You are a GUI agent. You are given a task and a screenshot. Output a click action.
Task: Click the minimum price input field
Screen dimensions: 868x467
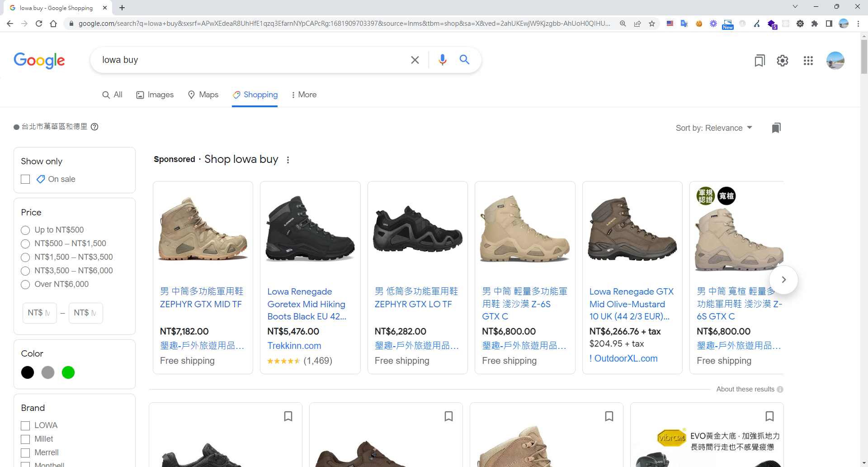tap(40, 313)
